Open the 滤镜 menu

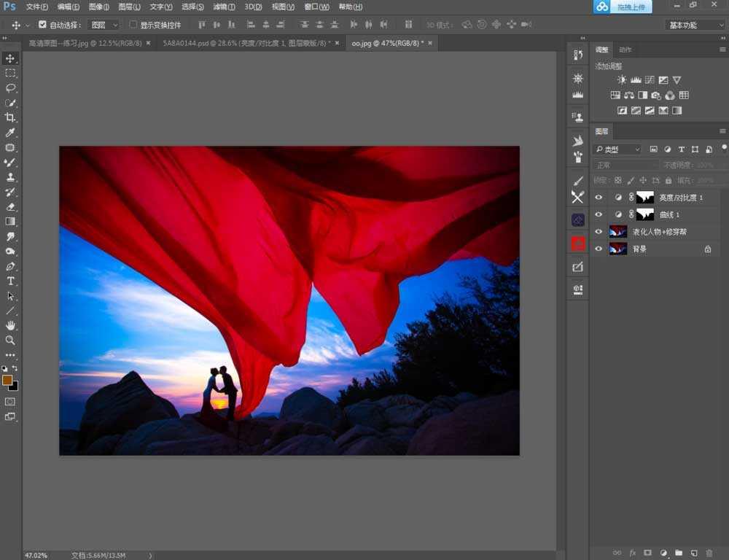point(222,7)
